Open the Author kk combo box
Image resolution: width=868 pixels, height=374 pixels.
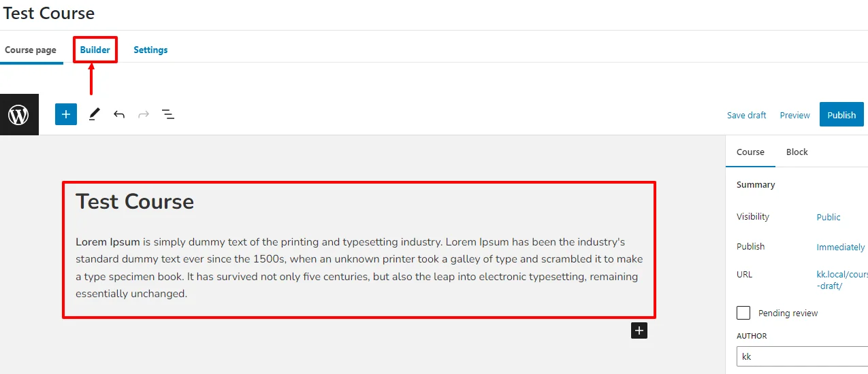(x=802, y=356)
